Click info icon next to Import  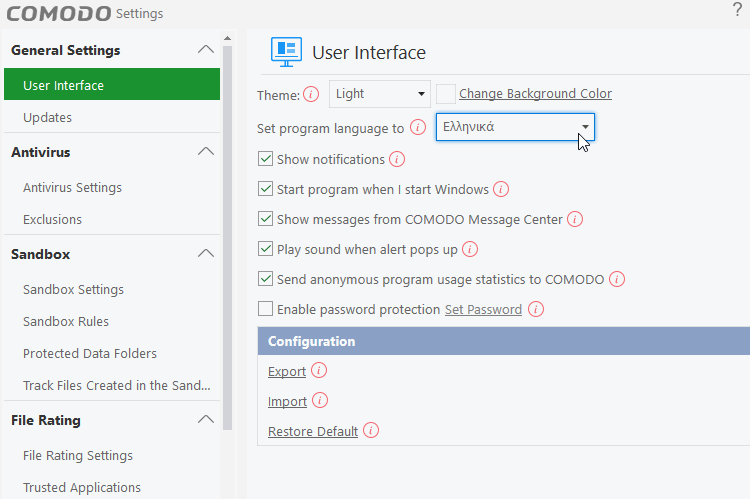320,400
